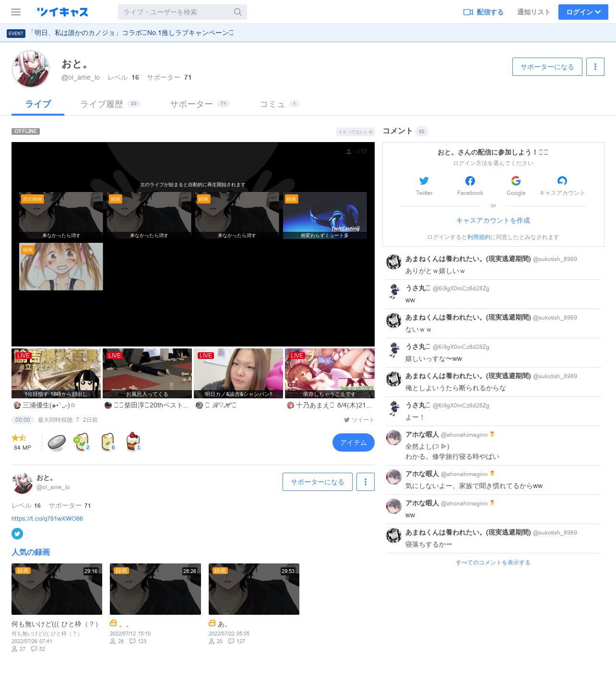Click the Twitter bird next to ツイート
Image resolution: width=616 pixels, height=693 pixels.
coord(346,420)
